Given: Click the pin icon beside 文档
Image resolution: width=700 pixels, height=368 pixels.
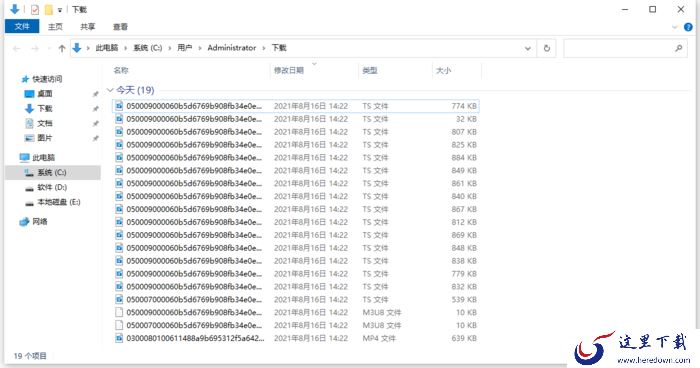Looking at the screenshot, I should 95,123.
